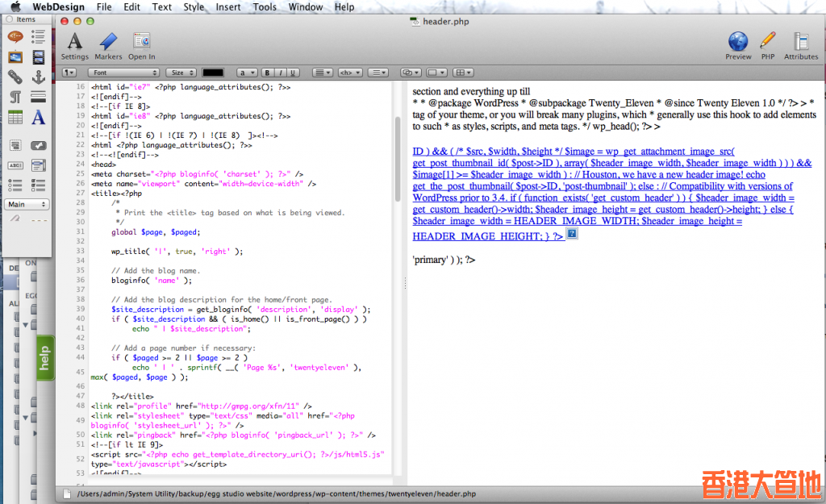
Task: Insert a text area item from the palette
Action: pos(38,165)
